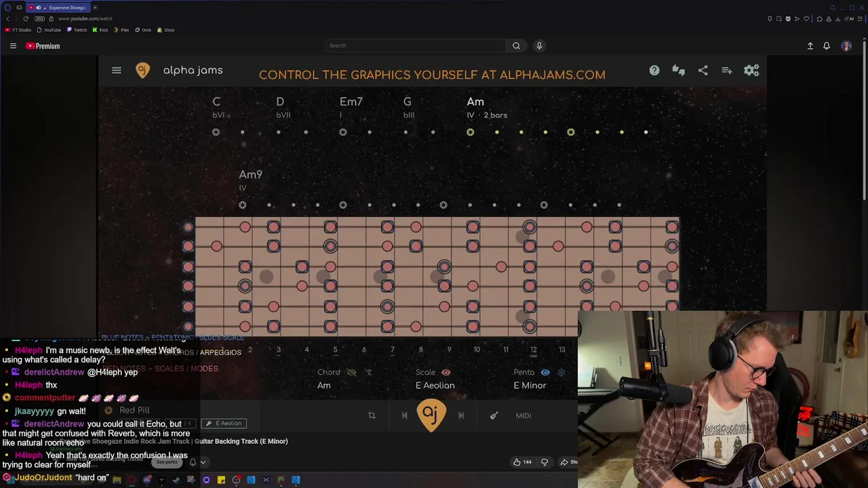
Task: Skip to next section
Action: [x=461, y=415]
